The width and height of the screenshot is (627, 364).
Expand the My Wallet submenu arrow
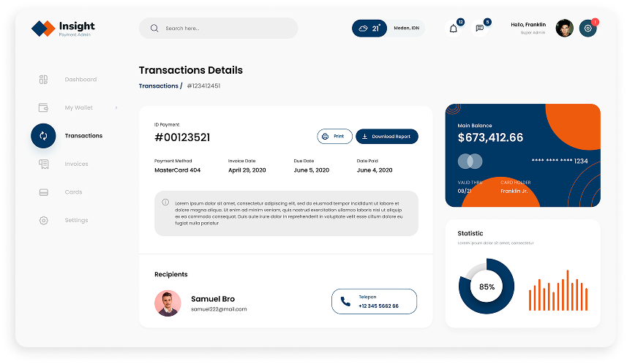point(116,107)
